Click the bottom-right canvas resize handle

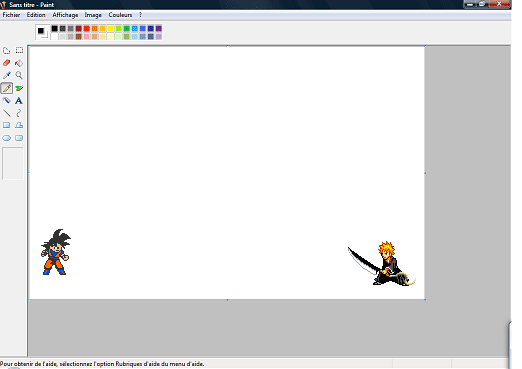point(425,299)
